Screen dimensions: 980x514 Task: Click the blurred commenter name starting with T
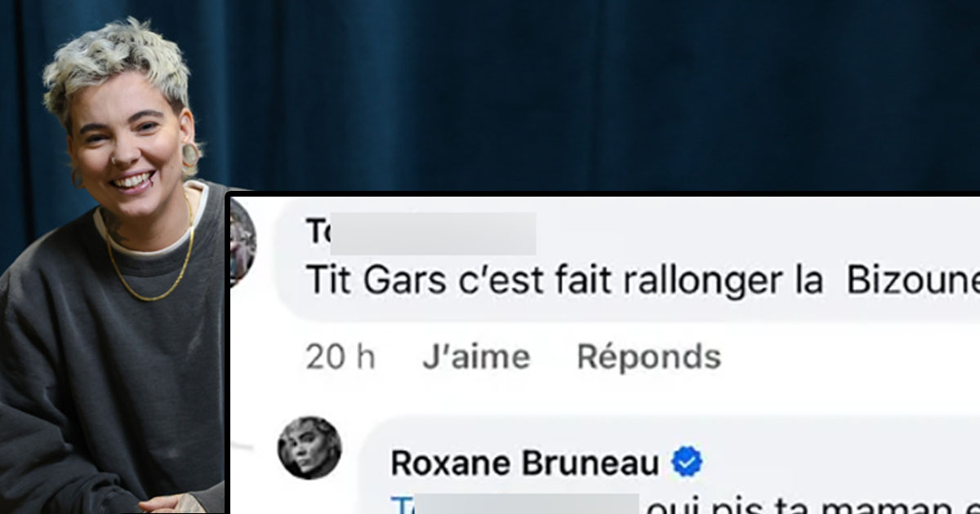pos(421,233)
